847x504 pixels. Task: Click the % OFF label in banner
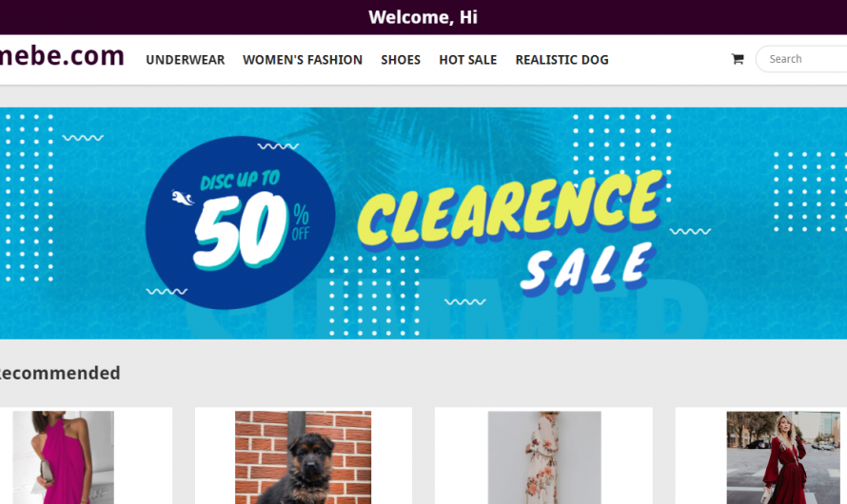tap(301, 222)
